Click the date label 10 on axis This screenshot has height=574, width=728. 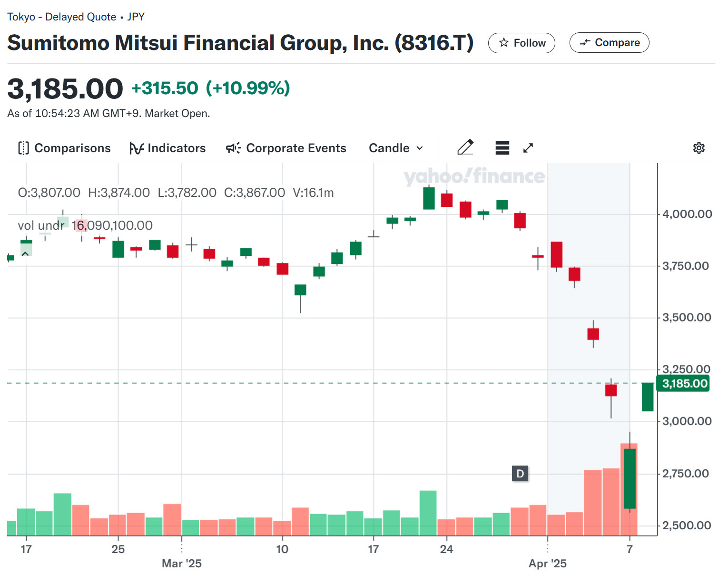coord(282,549)
